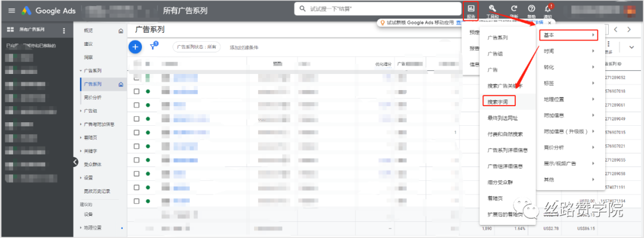Sort by the 优化得分 column header
This screenshot has height=238, width=644.
383,64
